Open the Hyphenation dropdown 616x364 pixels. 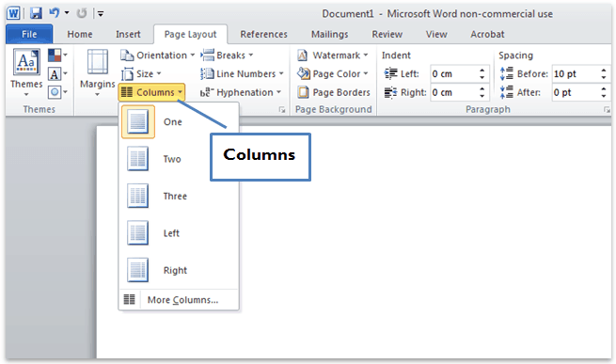click(241, 92)
